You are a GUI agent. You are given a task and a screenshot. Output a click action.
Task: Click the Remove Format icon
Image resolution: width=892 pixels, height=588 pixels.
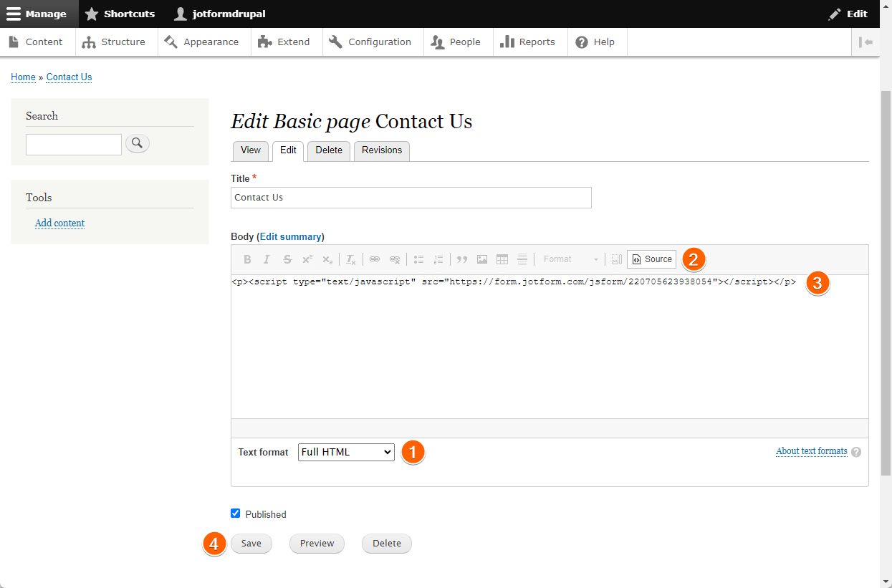351,259
